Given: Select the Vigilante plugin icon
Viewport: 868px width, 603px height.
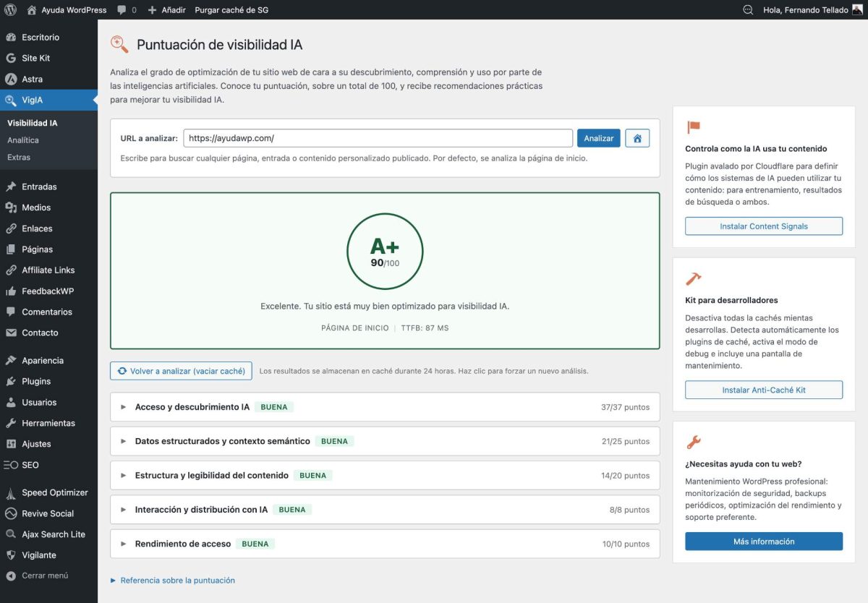Looking at the screenshot, I should click(x=12, y=555).
